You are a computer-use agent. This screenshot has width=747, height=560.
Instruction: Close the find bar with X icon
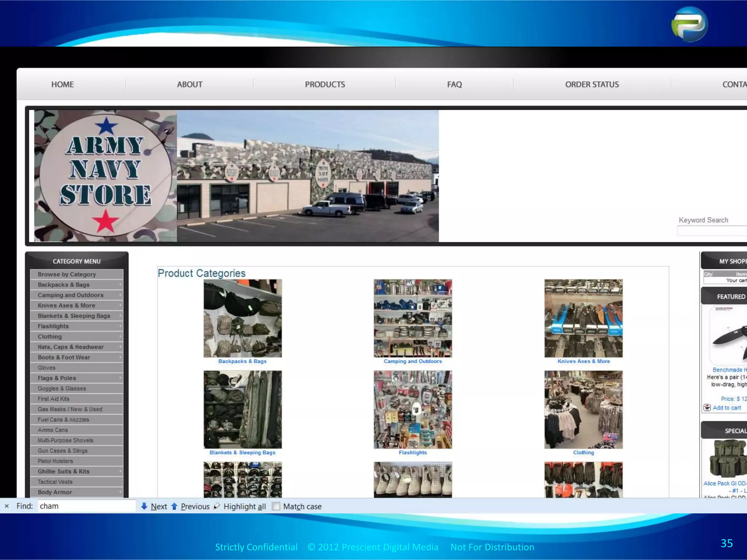point(7,506)
